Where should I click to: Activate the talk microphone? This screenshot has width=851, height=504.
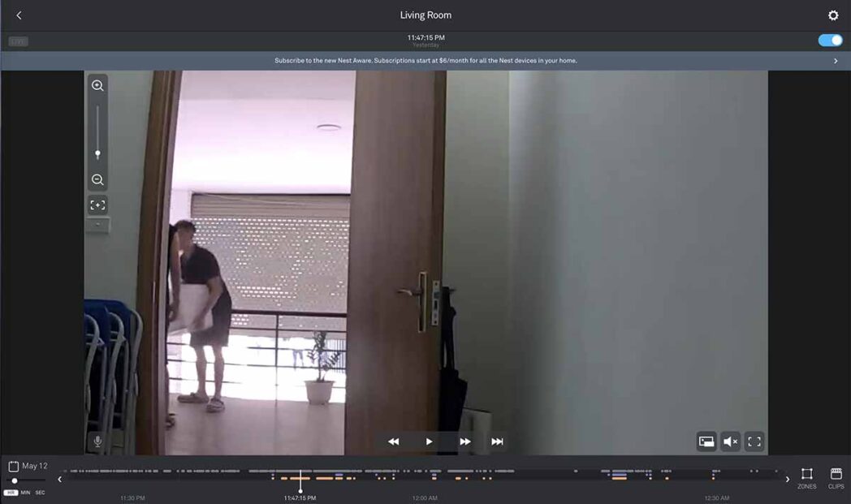click(x=97, y=442)
